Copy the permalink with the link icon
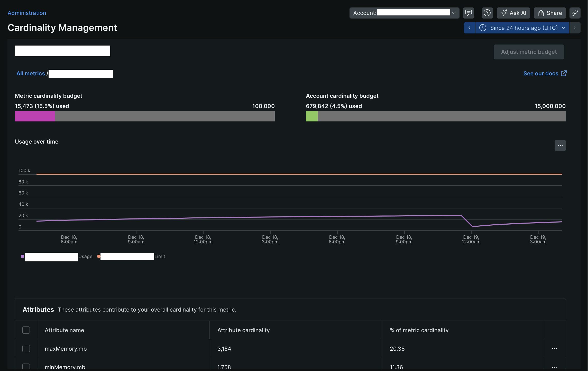The image size is (588, 371). 575,13
